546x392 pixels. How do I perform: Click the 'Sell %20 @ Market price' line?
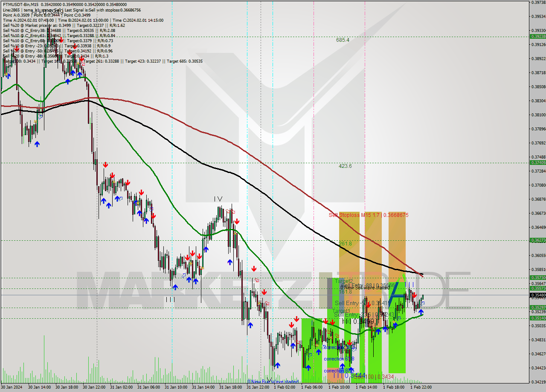64,25
